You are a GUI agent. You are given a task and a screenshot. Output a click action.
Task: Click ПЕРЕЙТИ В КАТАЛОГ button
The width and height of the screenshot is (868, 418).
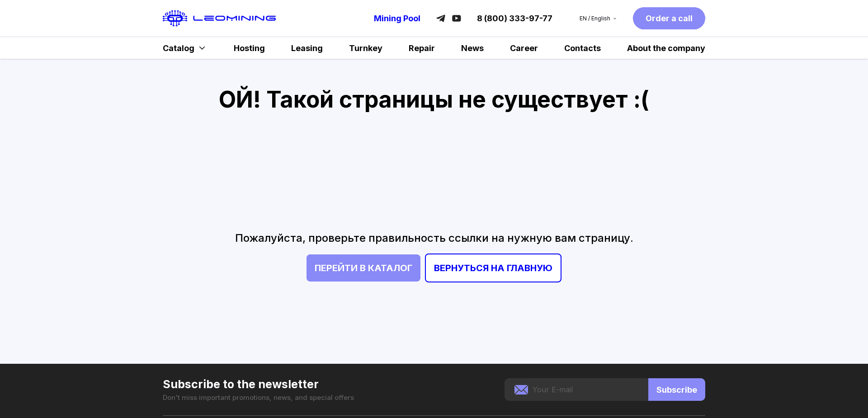pyautogui.click(x=363, y=268)
